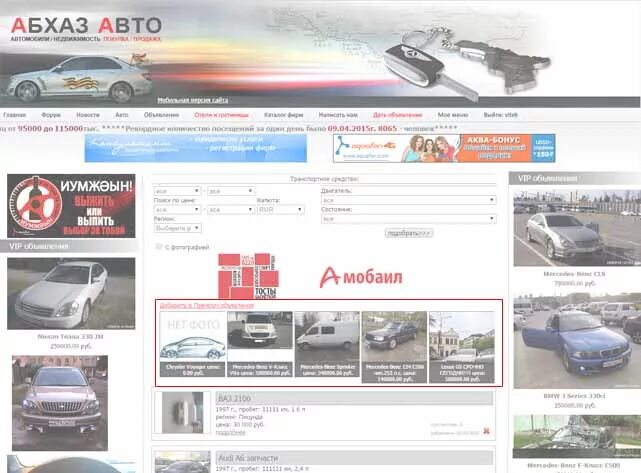This screenshot has width=641, height=473.
Task: Open the blue legal services banner
Action: point(195,148)
